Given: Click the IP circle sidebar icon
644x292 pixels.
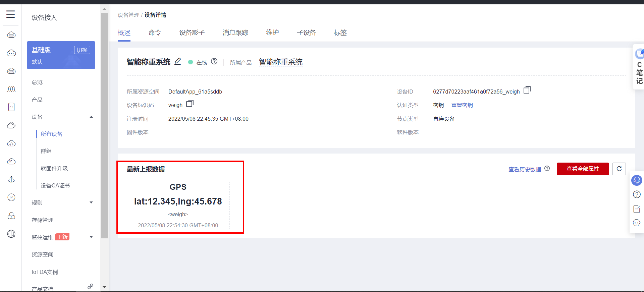Looking at the screenshot, I should tap(11, 197).
